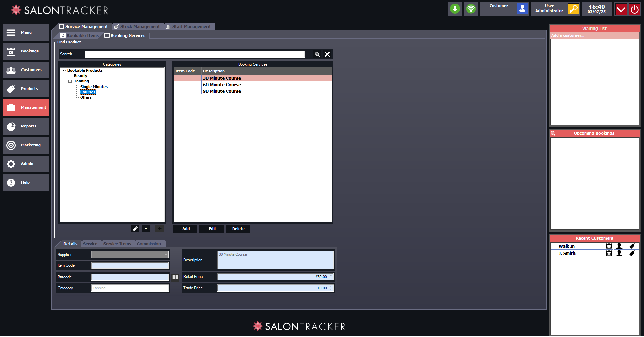The height and width of the screenshot is (337, 644).
Task: Select the Details tab
Action: 70,244
